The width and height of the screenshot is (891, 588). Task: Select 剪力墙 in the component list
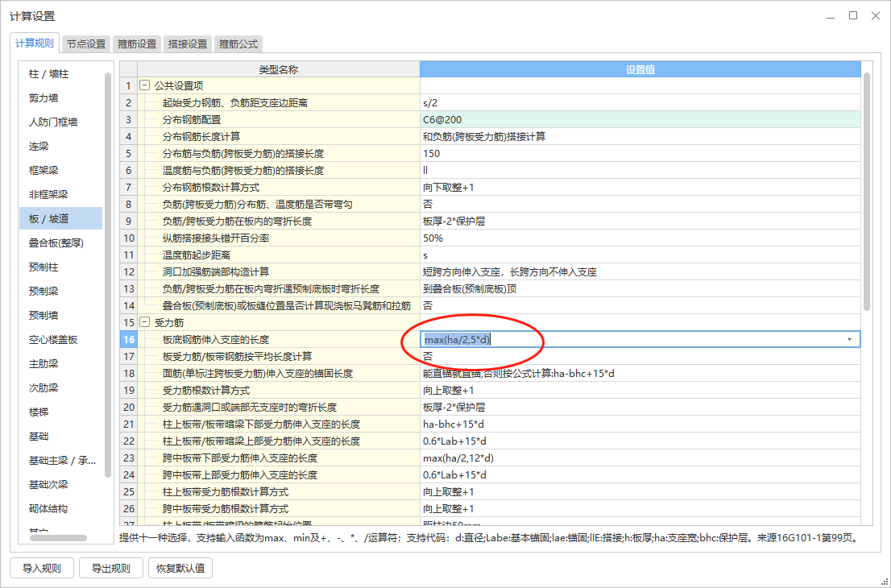[60, 98]
